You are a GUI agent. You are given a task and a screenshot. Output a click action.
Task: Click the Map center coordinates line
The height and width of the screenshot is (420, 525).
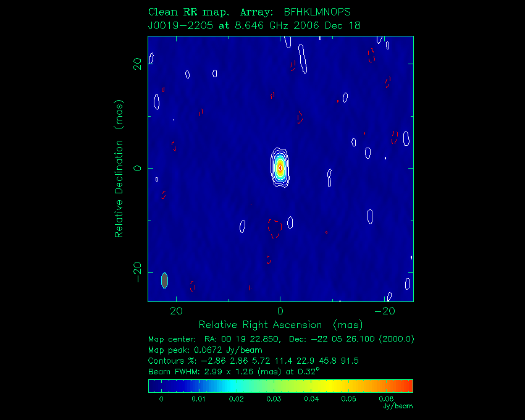pyautogui.click(x=281, y=339)
